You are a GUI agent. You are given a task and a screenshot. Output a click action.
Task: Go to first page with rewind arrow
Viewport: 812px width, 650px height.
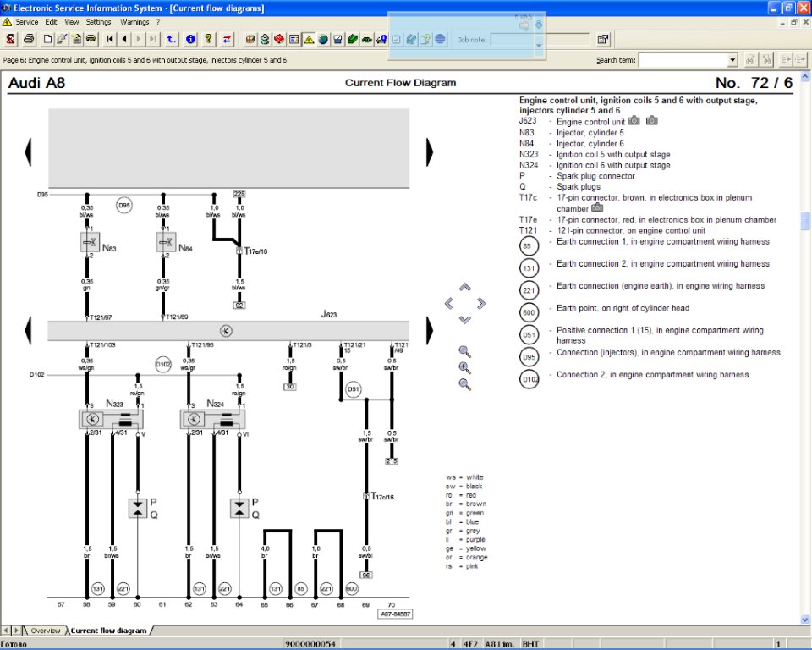110,39
